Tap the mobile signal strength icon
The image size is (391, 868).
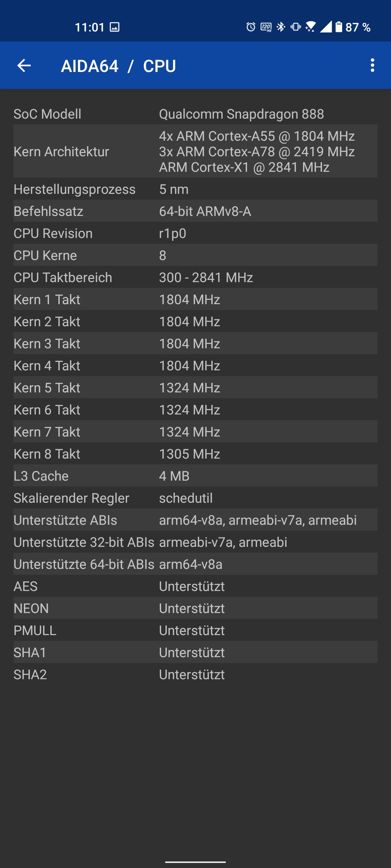326,27
